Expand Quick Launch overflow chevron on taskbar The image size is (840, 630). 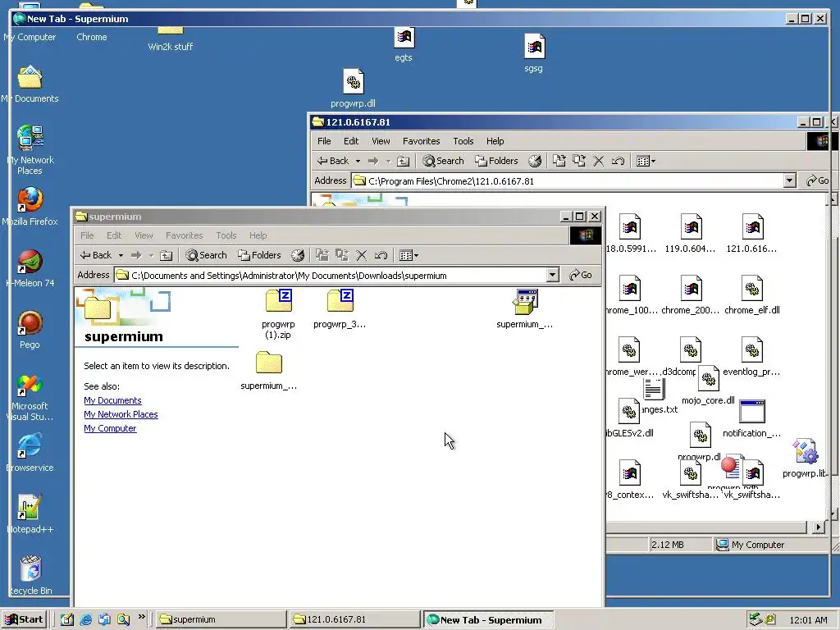point(141,617)
